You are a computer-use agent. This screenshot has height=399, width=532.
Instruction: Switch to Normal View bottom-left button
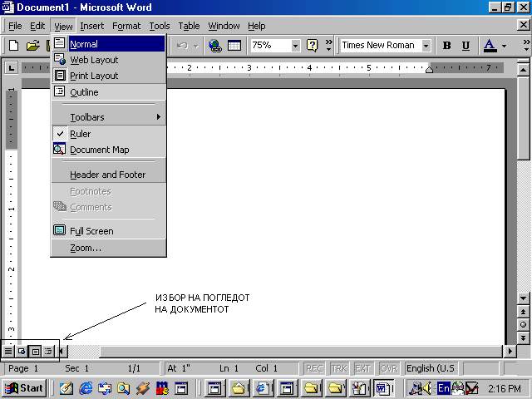coord(8,351)
